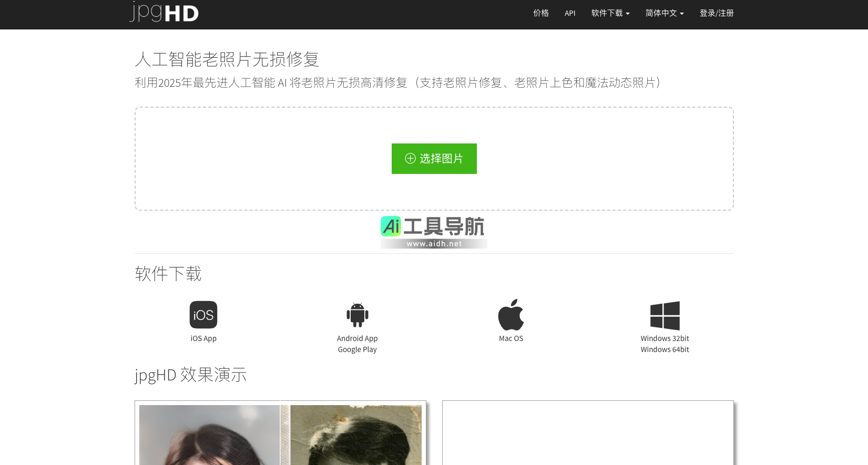Click the jpgHD logo in header
The image size is (868, 465).
point(164,13)
